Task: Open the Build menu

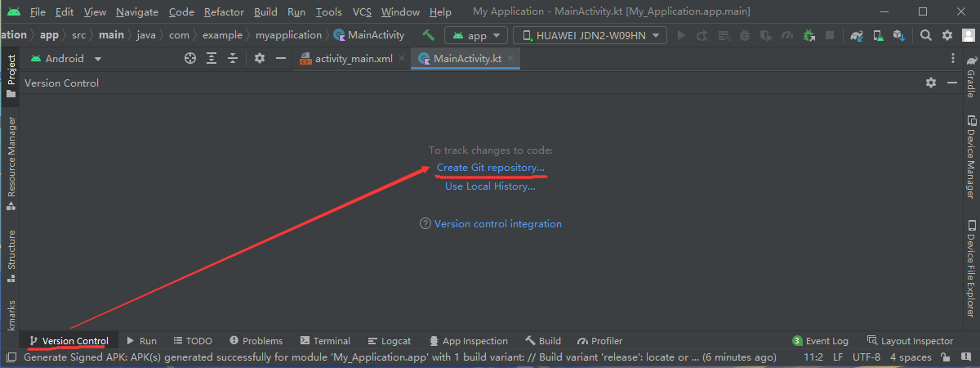Action: click(265, 12)
